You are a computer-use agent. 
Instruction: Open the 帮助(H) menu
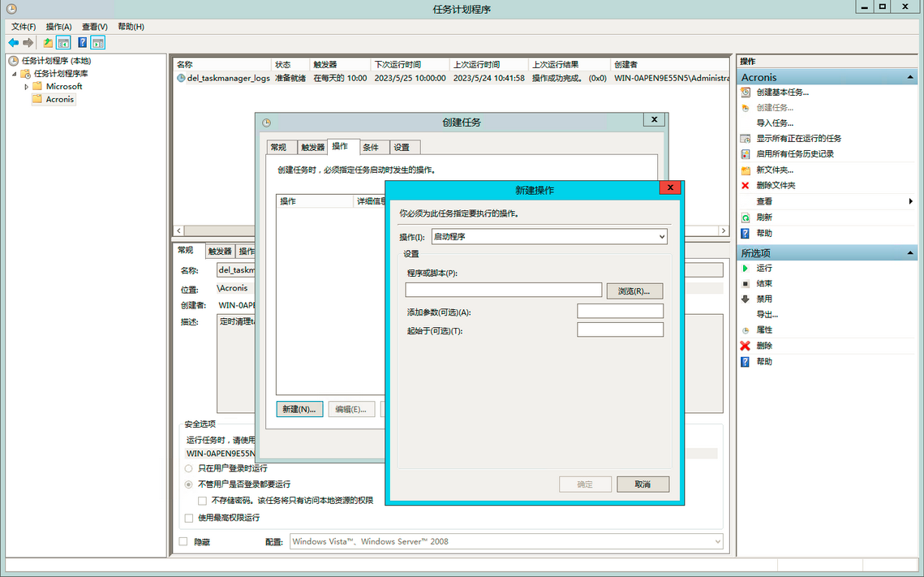[131, 27]
